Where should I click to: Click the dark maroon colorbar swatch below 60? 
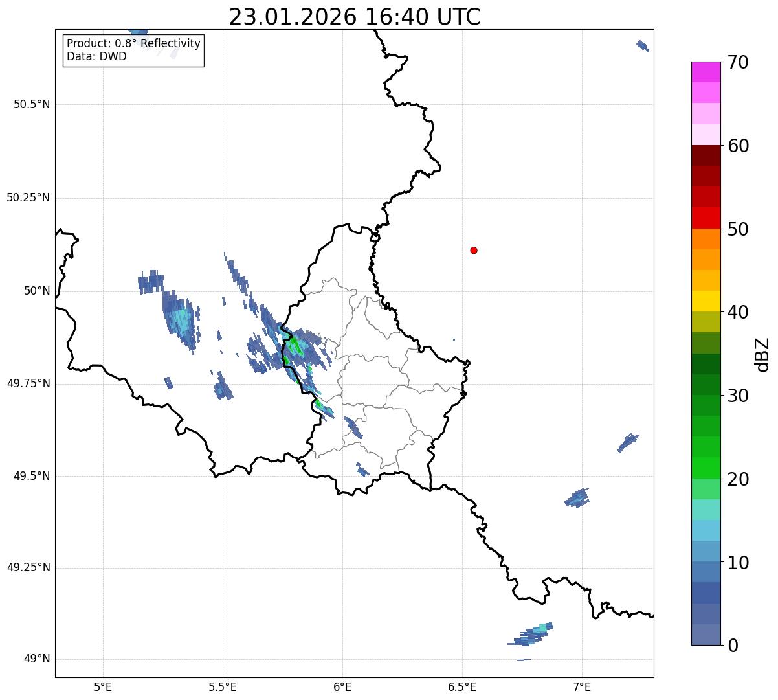(x=706, y=155)
